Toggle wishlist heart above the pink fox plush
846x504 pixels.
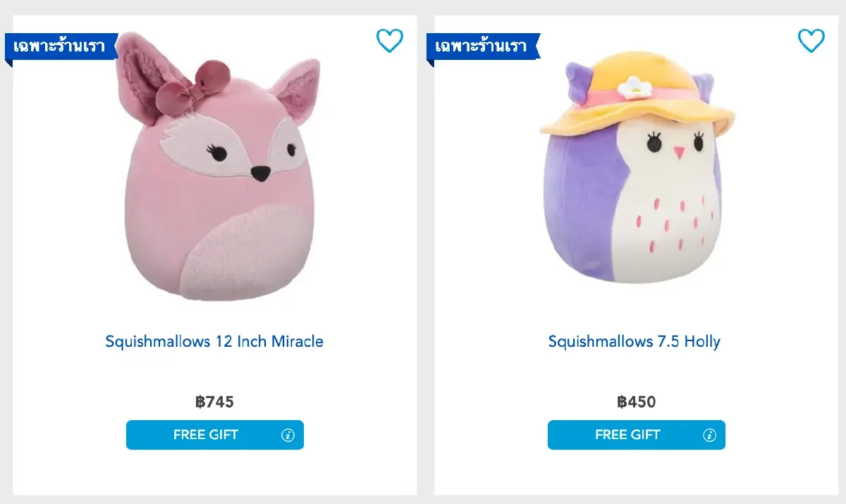[389, 42]
